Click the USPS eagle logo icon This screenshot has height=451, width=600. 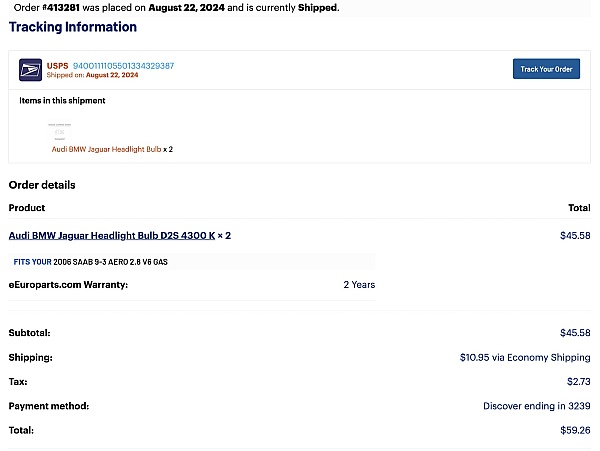pos(30,69)
